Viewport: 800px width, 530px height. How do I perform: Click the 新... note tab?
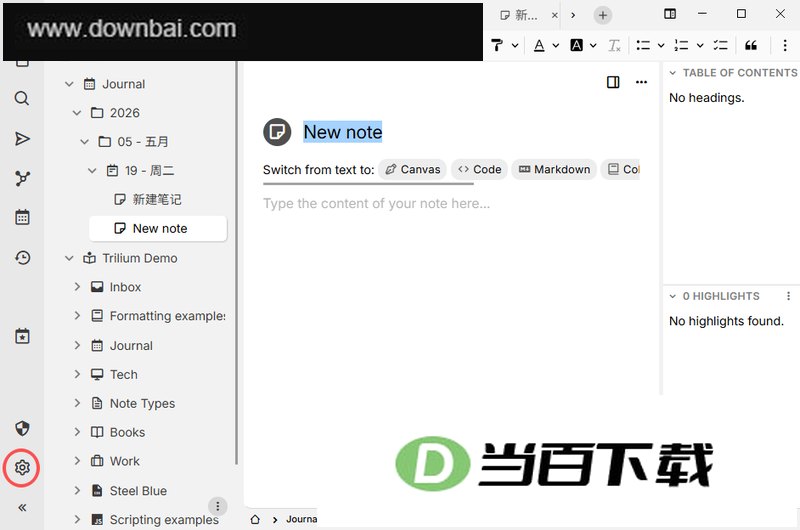(524, 15)
